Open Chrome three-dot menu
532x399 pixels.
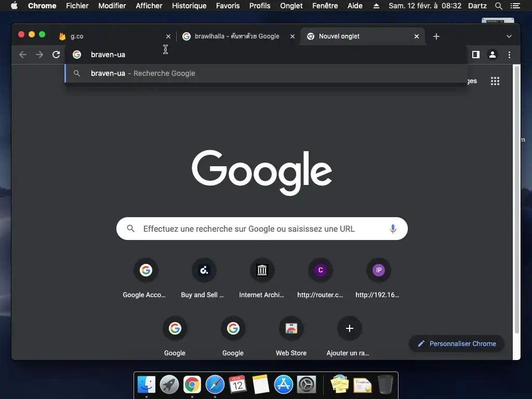tap(509, 55)
